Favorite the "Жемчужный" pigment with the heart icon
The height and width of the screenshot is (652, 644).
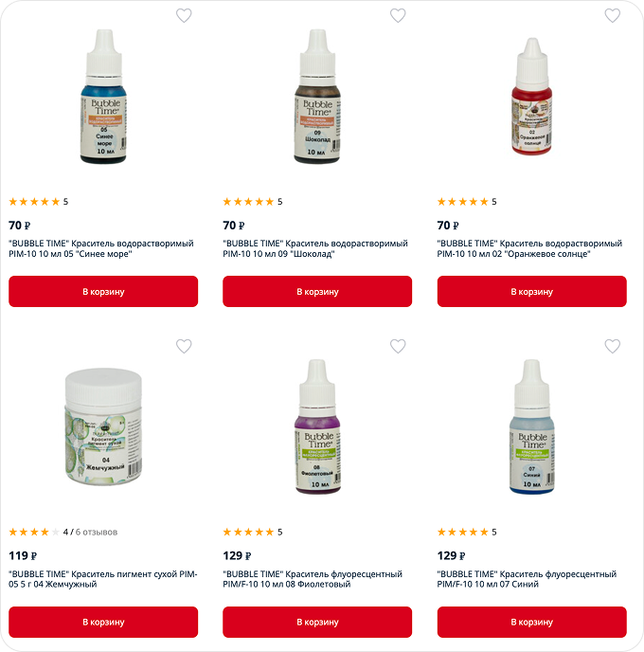184,346
